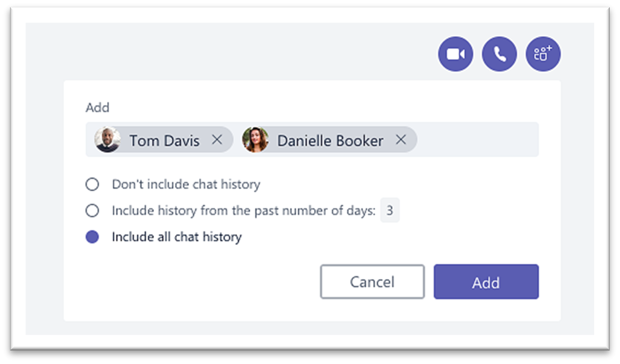This screenshot has width=620, height=364.
Task: Select Include all chat history
Action: [x=92, y=237]
